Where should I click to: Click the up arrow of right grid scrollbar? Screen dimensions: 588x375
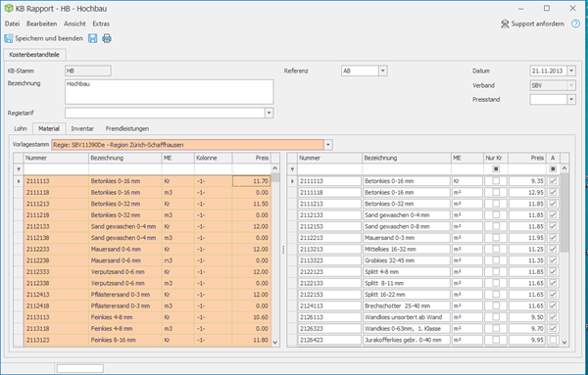[564, 168]
